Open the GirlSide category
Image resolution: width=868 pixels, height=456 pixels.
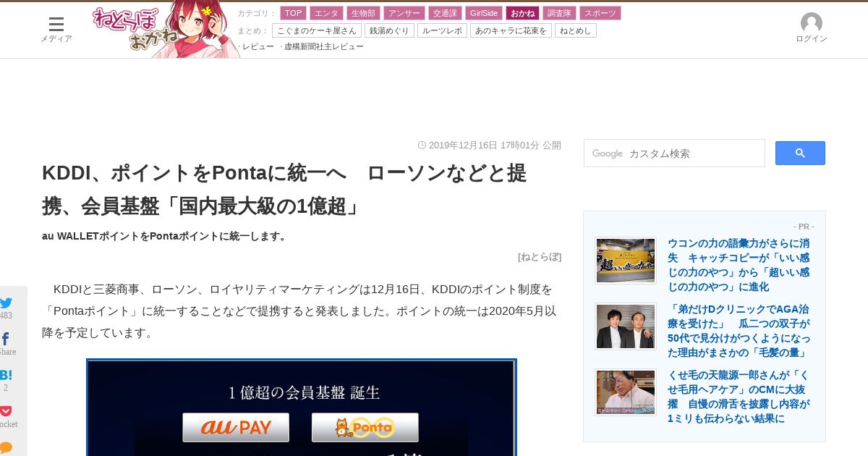(484, 13)
